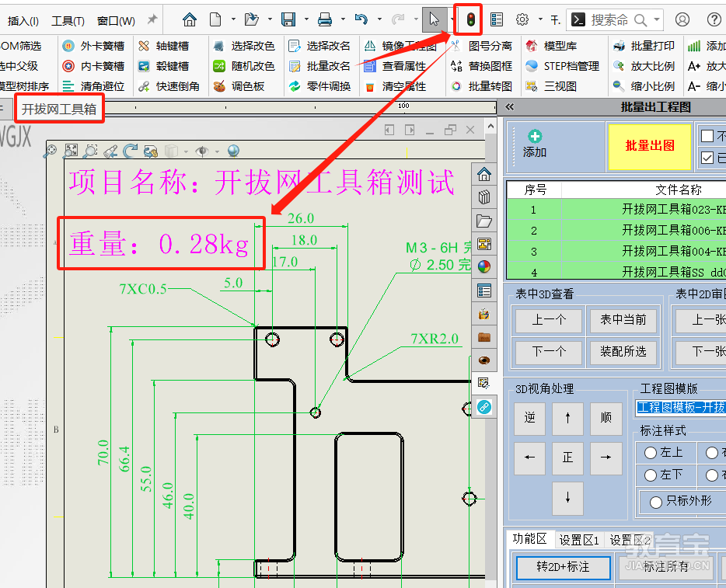726x588 pixels.
Task: Toggle the checked checkbox beside 批量出图
Action: (x=707, y=158)
